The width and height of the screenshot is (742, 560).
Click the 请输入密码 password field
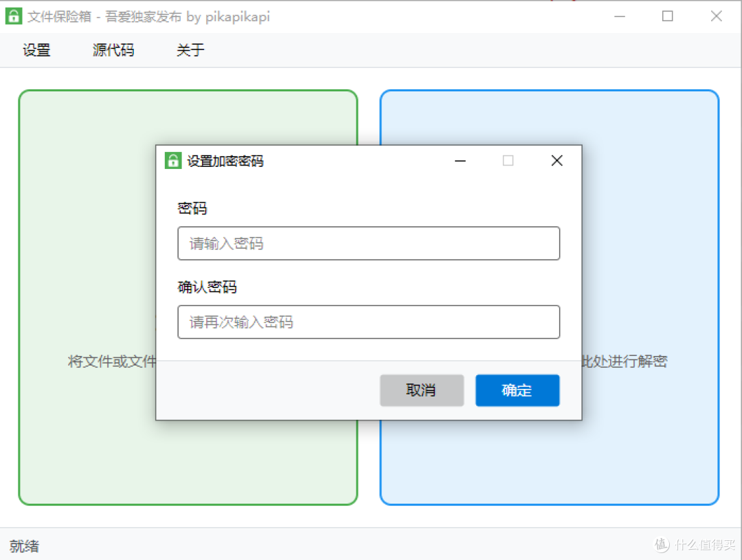point(369,243)
